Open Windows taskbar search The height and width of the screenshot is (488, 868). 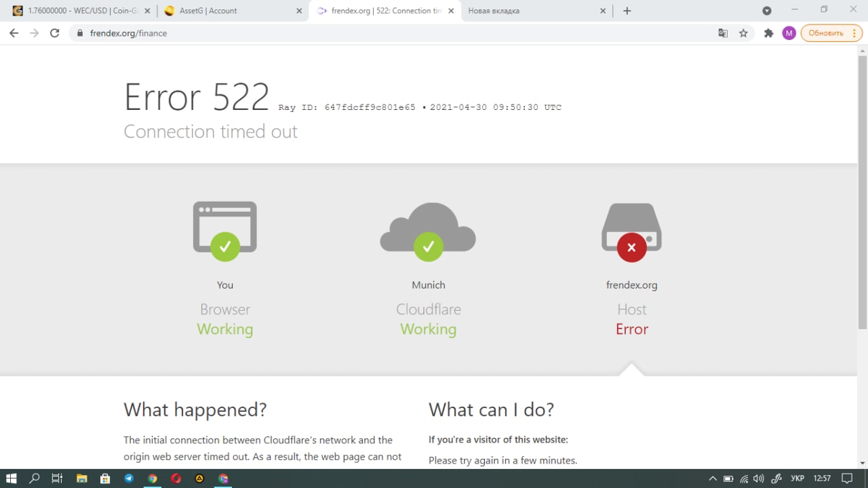click(x=35, y=478)
